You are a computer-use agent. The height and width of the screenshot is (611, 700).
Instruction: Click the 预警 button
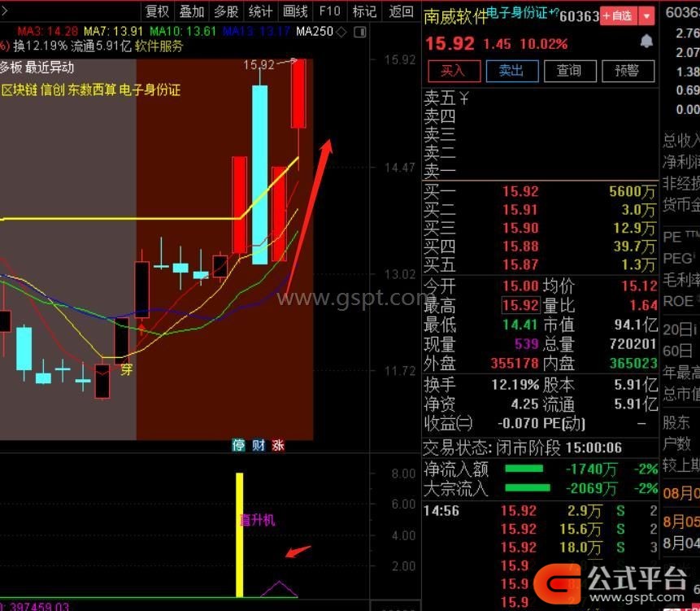coord(628,71)
